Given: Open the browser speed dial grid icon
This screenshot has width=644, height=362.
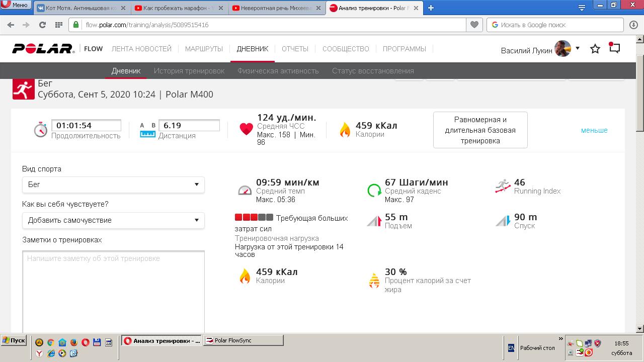Looking at the screenshot, I should pos(58,25).
